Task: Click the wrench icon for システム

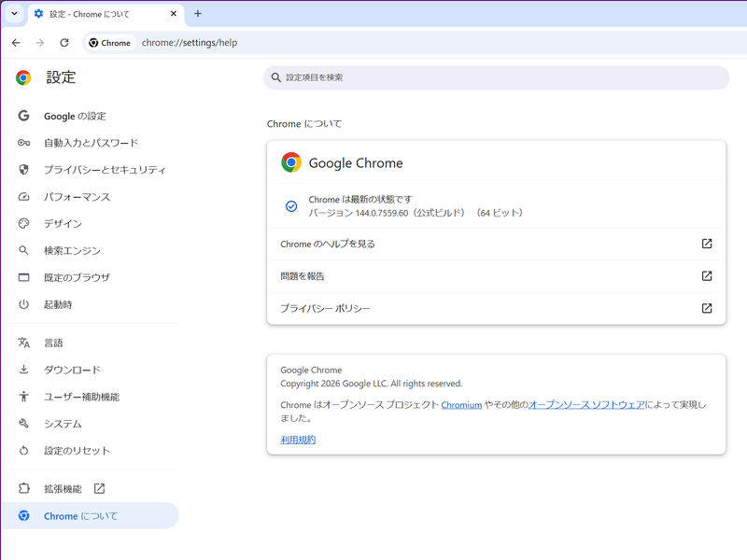Action: [22, 423]
